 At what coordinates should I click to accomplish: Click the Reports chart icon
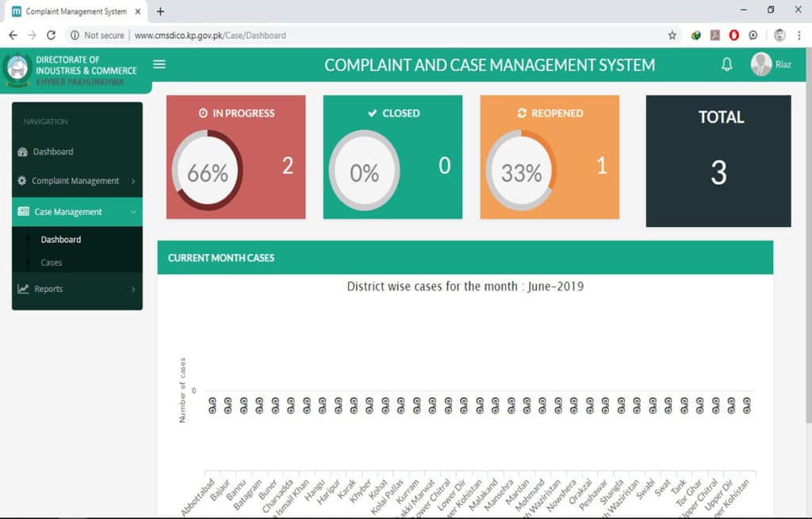23,289
